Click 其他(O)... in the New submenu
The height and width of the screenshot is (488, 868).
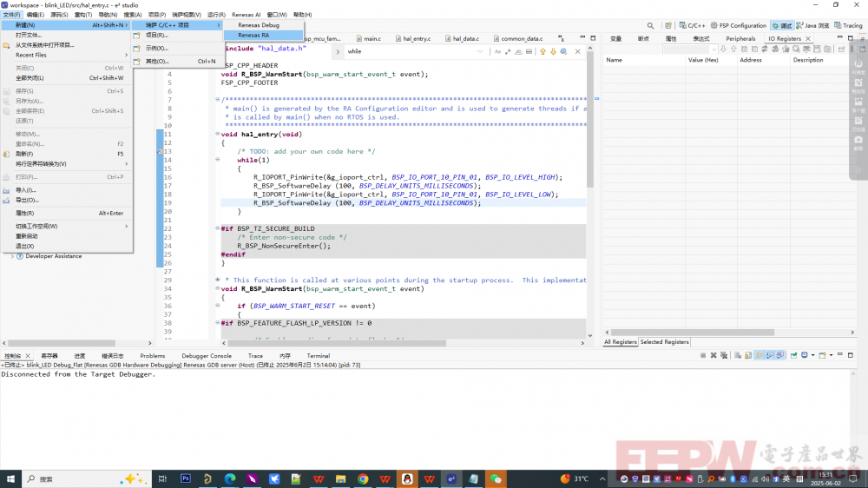coord(177,62)
